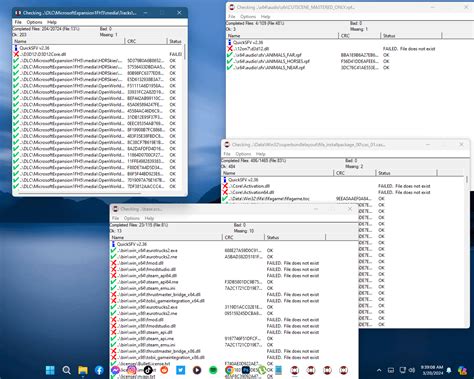
Task: Click the red X beside thrustmaster_bridge_x64.dll
Action: tap(114, 295)
